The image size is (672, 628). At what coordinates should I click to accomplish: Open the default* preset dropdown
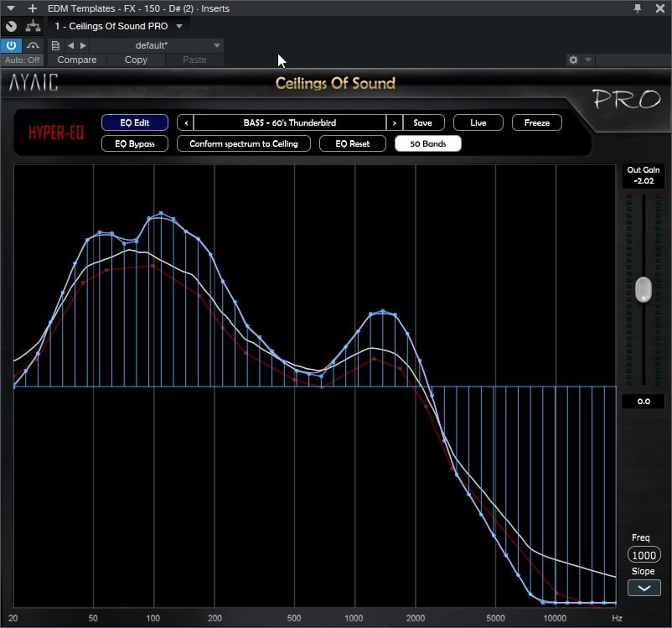tap(157, 45)
